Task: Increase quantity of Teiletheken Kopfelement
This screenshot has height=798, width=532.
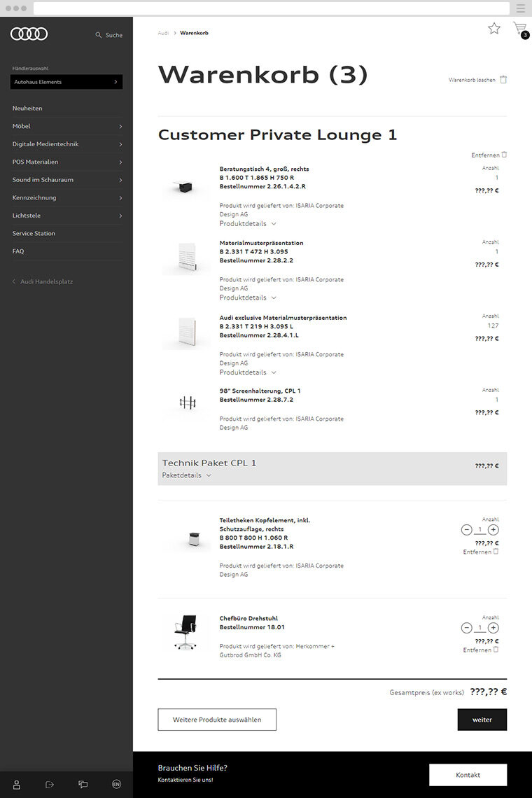Action: pyautogui.click(x=493, y=530)
